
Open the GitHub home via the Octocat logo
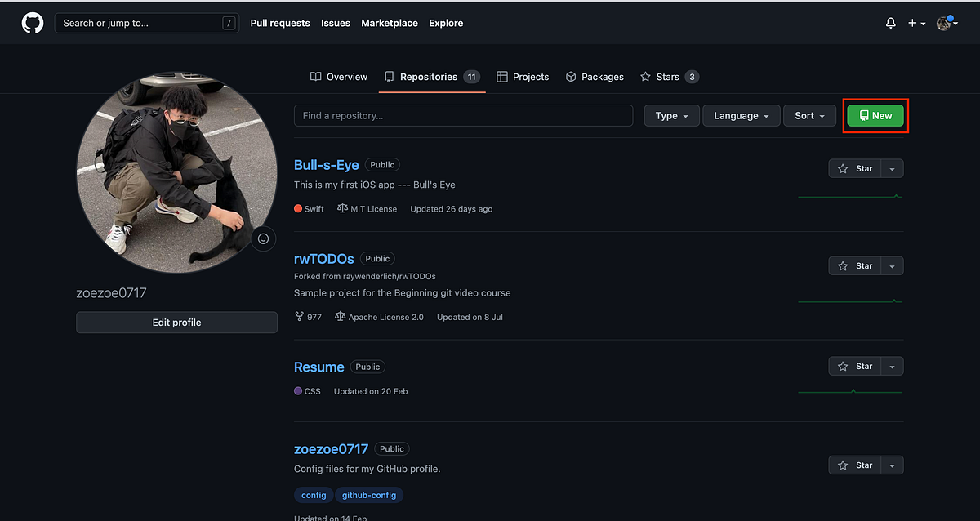32,22
